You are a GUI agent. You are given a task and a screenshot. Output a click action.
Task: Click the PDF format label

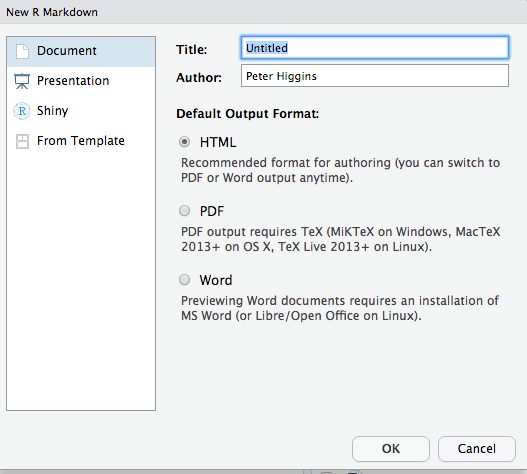[x=212, y=211]
